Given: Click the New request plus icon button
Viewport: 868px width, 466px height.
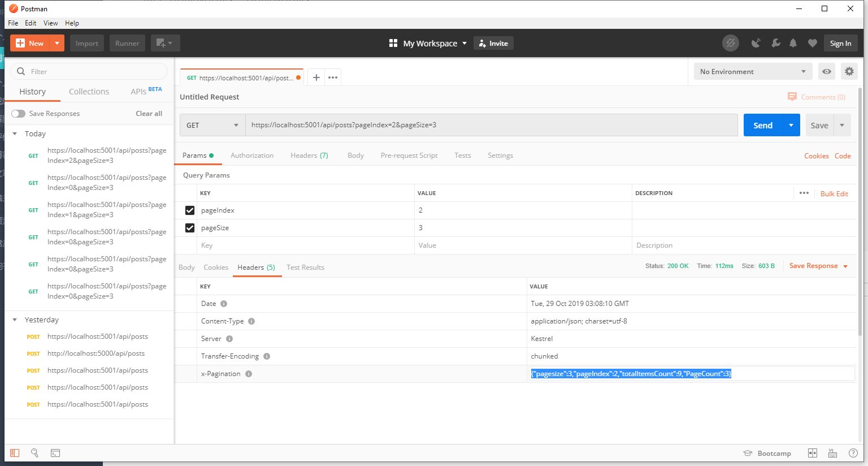Looking at the screenshot, I should 30,43.
